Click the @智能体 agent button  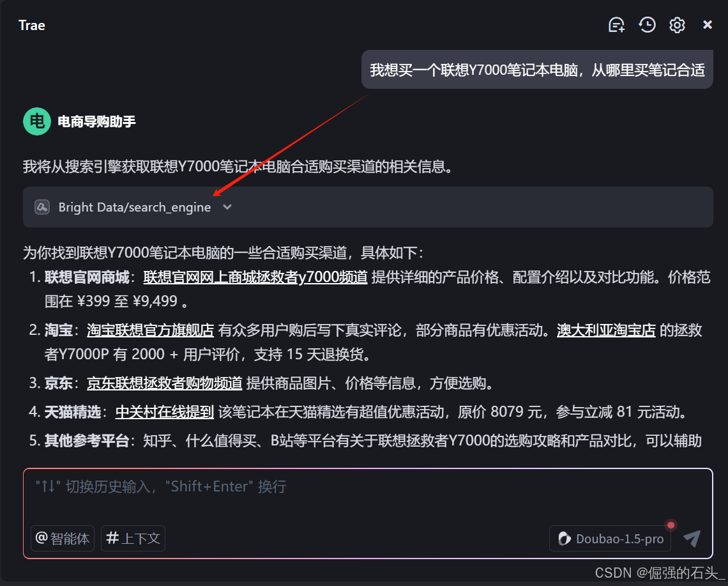tap(63, 538)
